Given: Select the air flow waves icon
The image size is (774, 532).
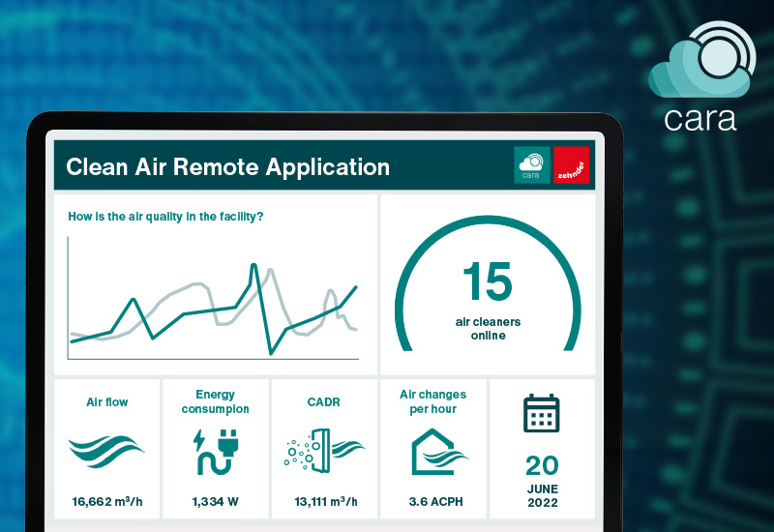Looking at the screenshot, I should click(106, 452).
